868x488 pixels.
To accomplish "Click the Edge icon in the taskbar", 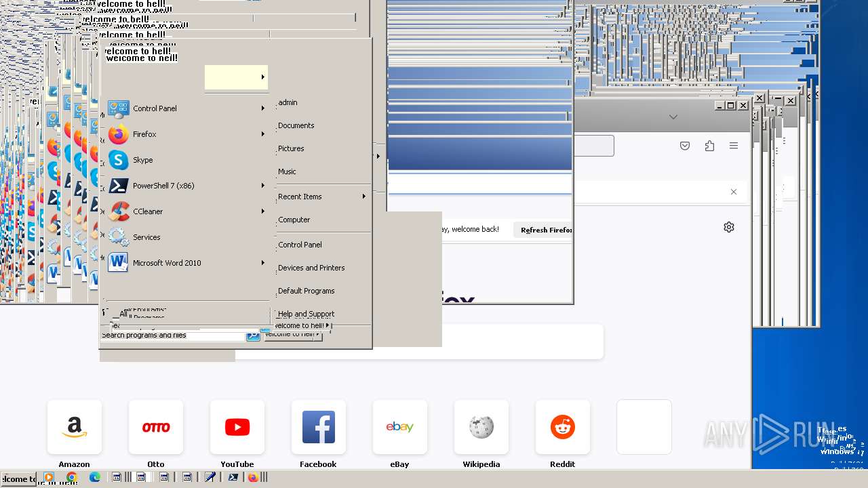I will (95, 477).
